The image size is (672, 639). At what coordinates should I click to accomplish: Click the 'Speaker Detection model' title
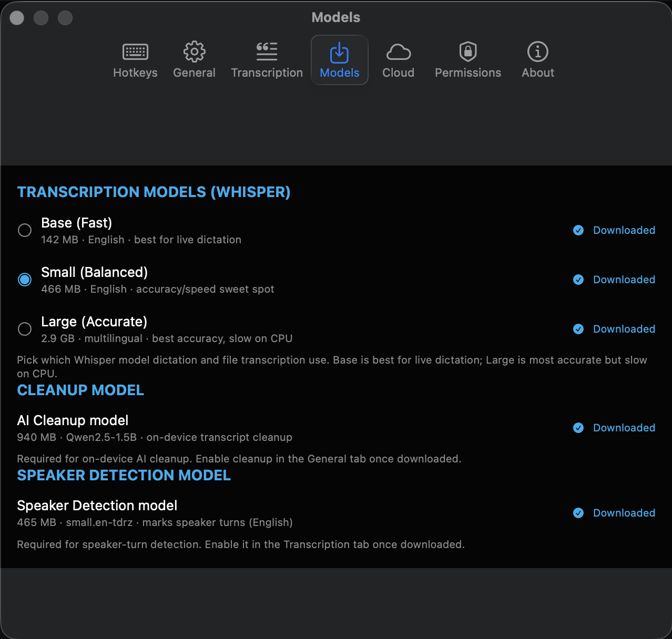point(97,506)
